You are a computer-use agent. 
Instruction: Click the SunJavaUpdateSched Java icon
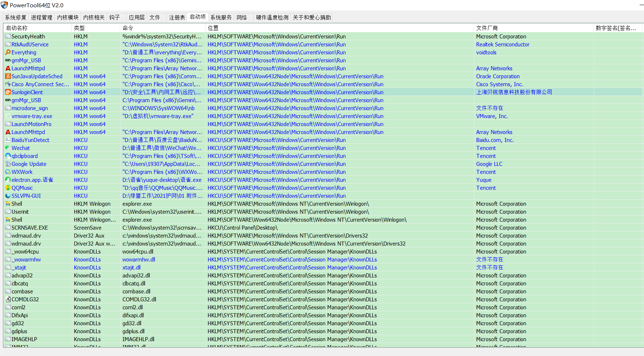coord(8,76)
